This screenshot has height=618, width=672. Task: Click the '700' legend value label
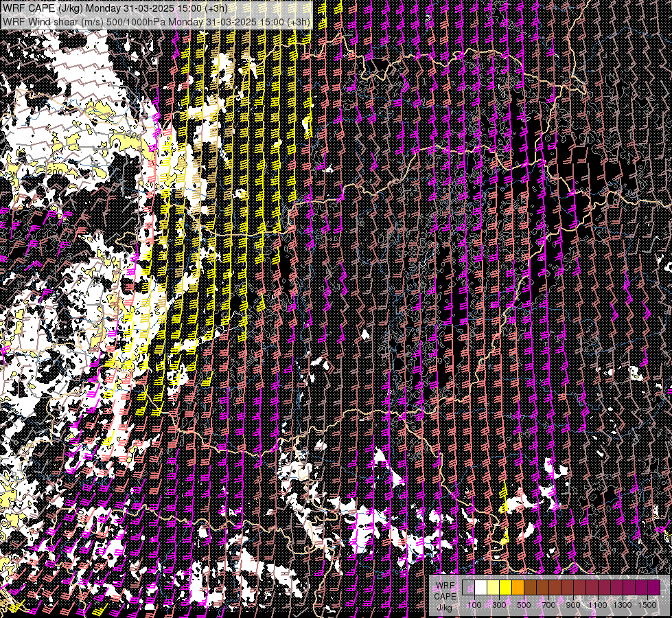(548, 605)
